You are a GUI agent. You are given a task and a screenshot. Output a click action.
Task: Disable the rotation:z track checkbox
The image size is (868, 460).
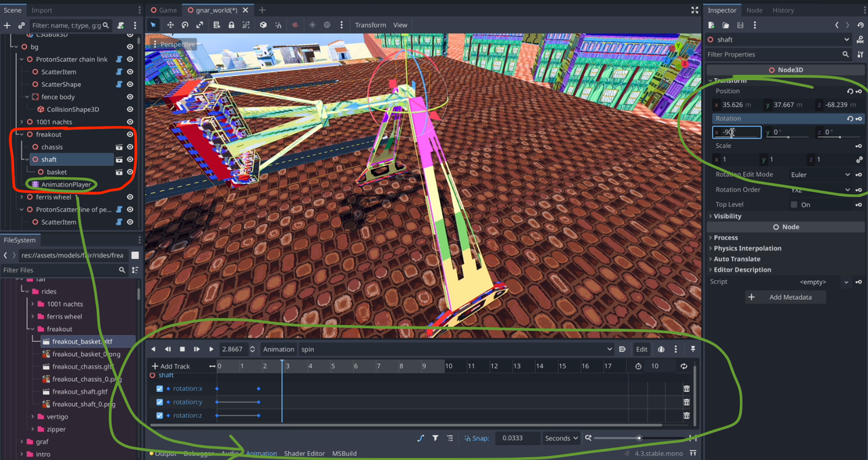pyautogui.click(x=159, y=416)
